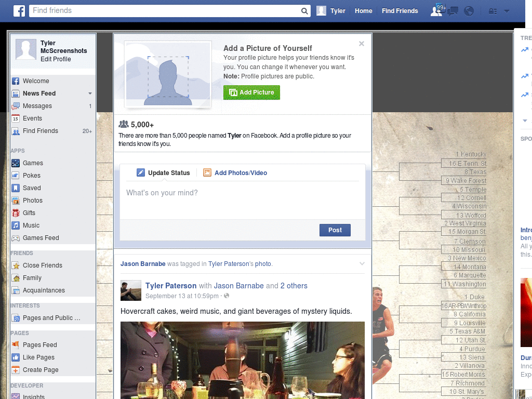Screen dimensions: 532x399
Task: Click the Find friends search box
Action: click(166, 11)
